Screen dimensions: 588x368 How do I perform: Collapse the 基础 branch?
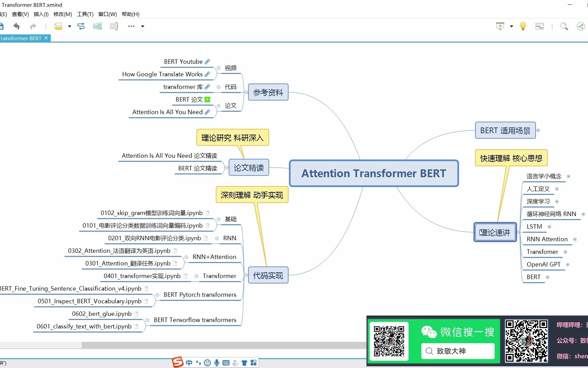pos(218,219)
